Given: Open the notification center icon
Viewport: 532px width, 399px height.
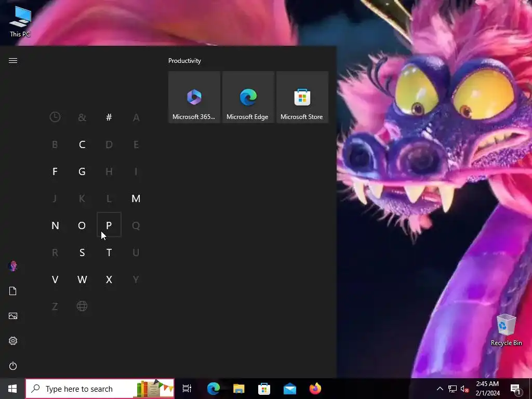Looking at the screenshot, I should click(x=516, y=389).
